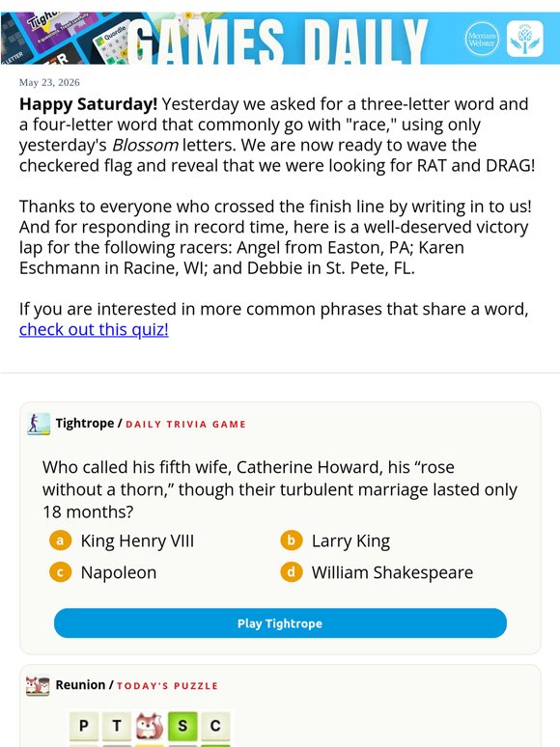Open the 'check out this quiz!' link
Viewport: 560px width, 747px height.
click(94, 329)
